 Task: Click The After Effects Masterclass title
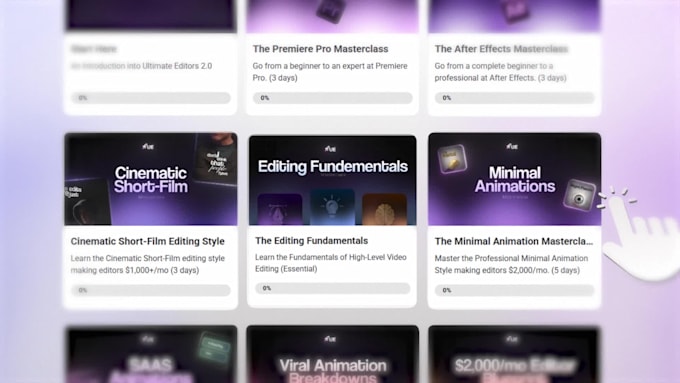(x=501, y=49)
